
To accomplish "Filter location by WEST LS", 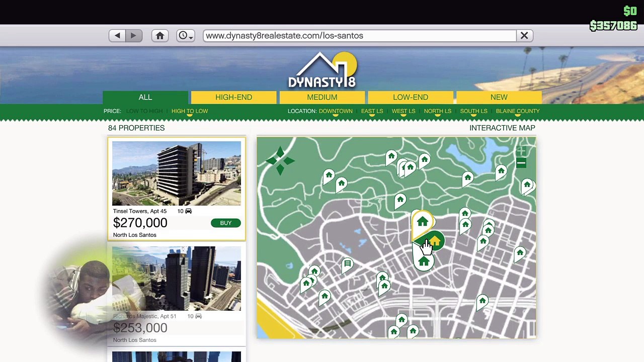I will [404, 111].
